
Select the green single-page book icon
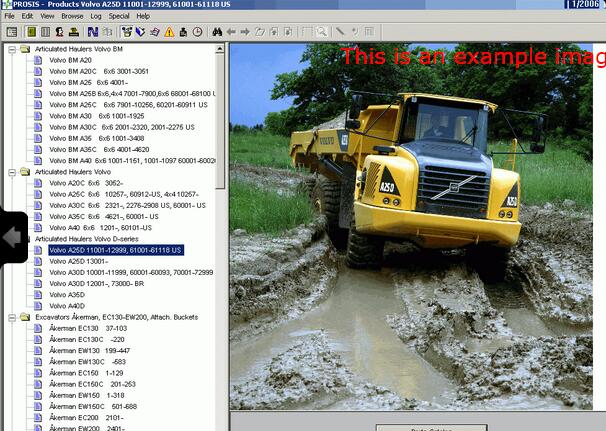(x=31, y=32)
